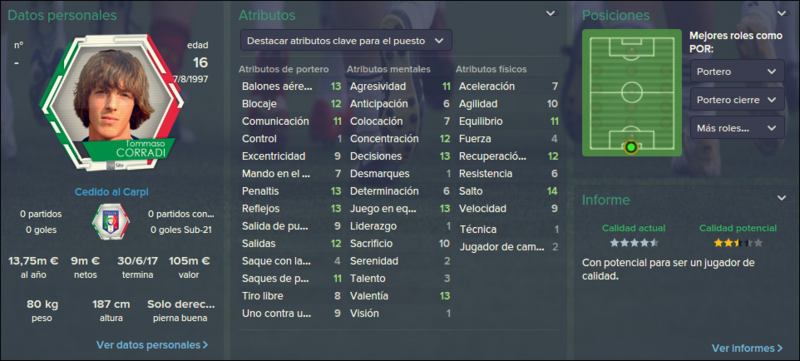Open the Portero cierre role dropdown
Screen dimensions: 800x361
coord(737,99)
